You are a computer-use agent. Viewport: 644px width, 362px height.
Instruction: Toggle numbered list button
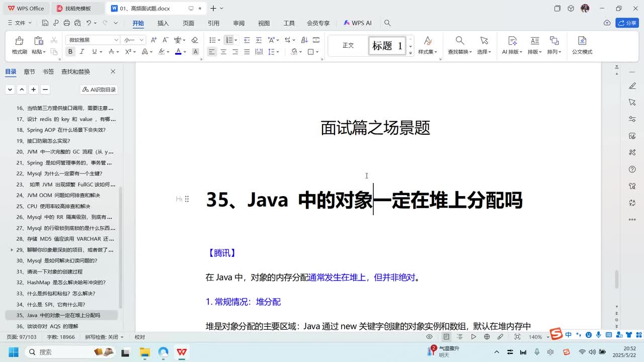pos(229,40)
